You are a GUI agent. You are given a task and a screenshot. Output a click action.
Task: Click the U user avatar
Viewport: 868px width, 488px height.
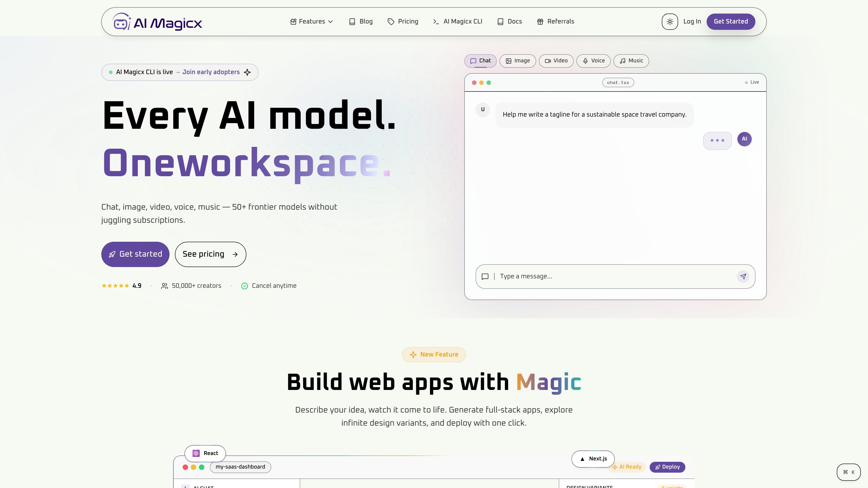(483, 110)
